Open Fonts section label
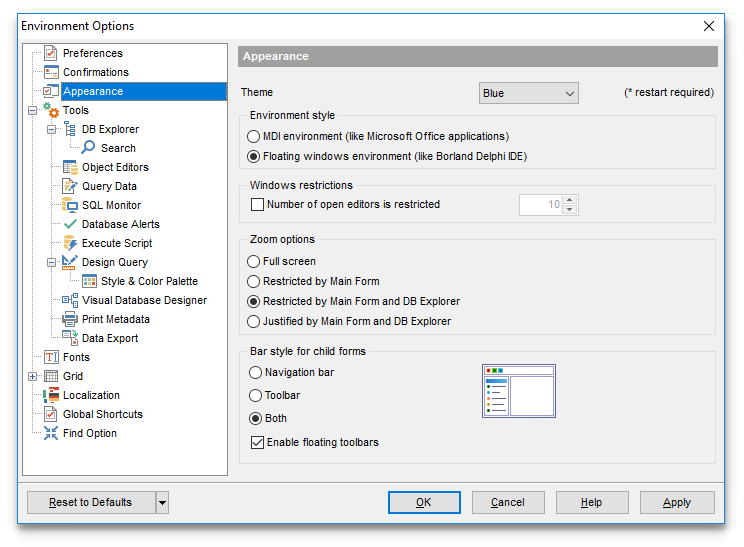 pos(76,357)
